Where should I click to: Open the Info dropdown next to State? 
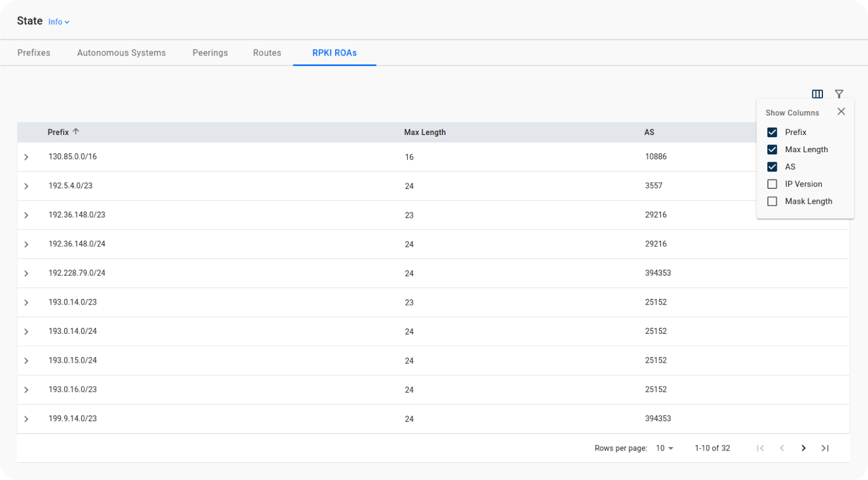(x=58, y=22)
